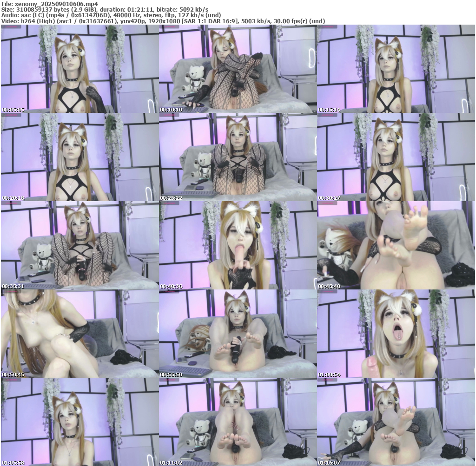476x466 pixels.
Task: Open the frame stamped 00:30:27
Action: [396, 157]
